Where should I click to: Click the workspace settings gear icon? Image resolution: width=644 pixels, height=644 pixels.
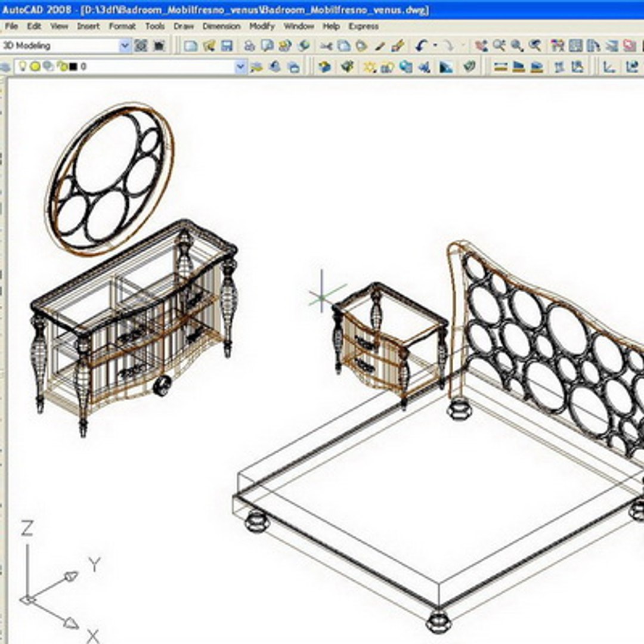coord(141,45)
